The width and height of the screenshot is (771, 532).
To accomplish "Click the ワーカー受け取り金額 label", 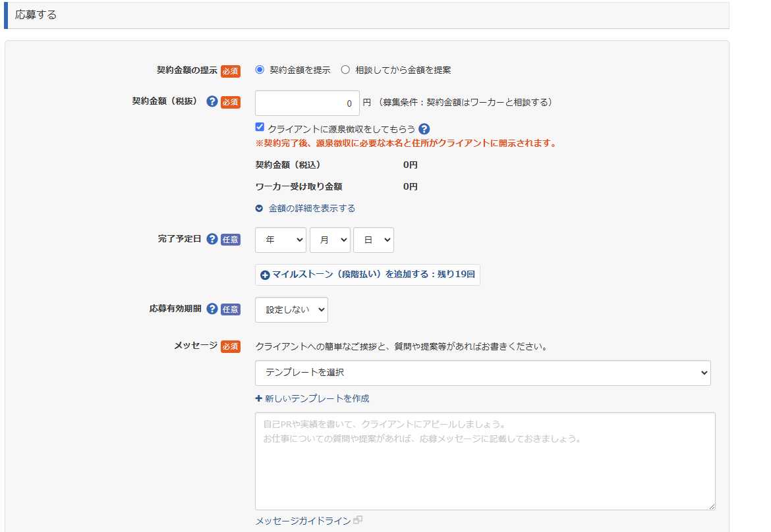I will (x=299, y=187).
